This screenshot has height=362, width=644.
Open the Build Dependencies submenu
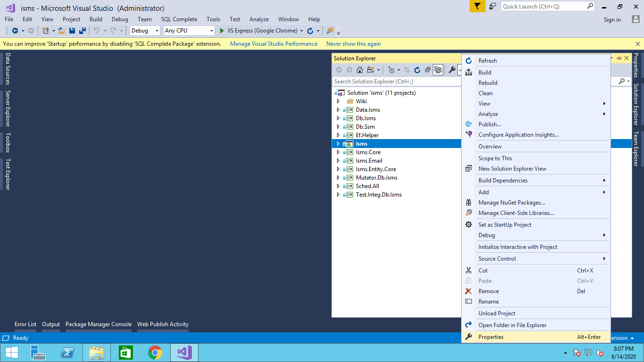tap(536, 181)
